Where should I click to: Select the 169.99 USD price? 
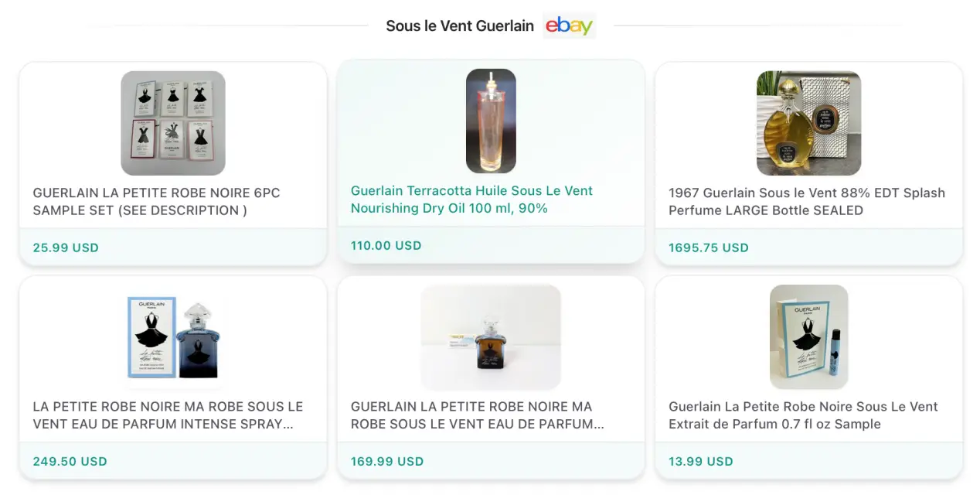[x=387, y=462]
